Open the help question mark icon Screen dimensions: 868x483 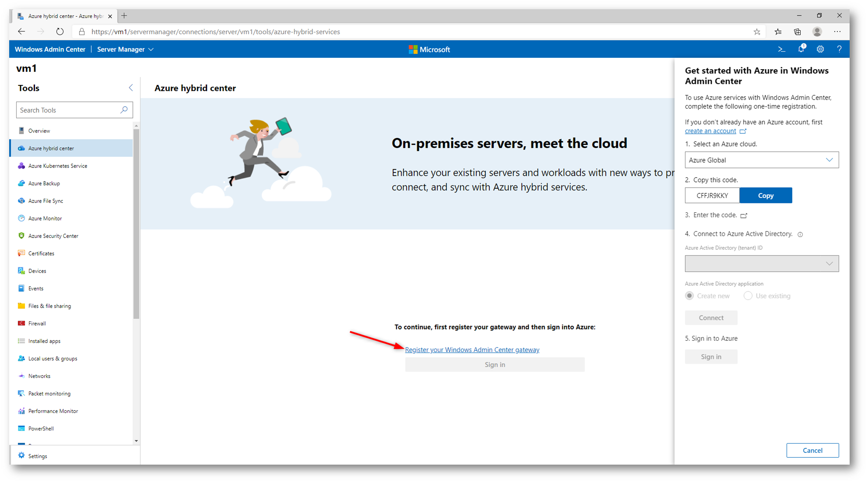pyautogui.click(x=839, y=49)
